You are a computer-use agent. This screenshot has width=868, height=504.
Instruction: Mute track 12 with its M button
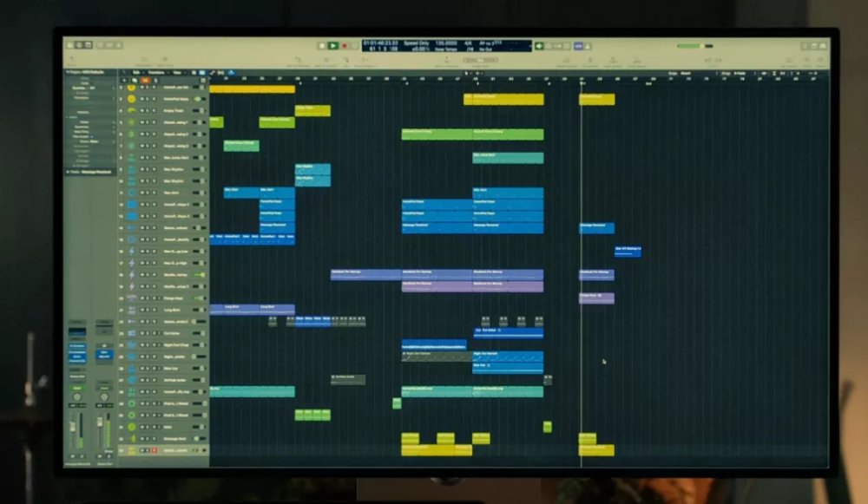tap(142, 205)
